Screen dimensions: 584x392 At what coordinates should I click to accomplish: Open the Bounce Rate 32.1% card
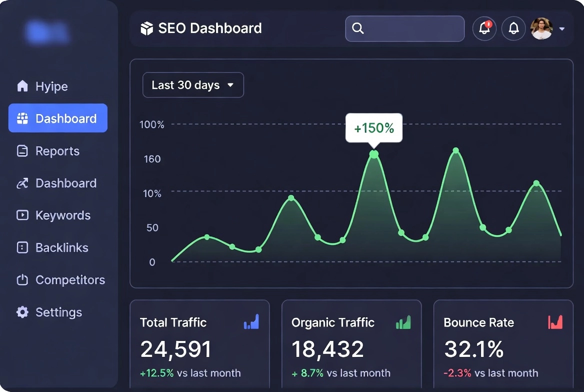(x=503, y=345)
